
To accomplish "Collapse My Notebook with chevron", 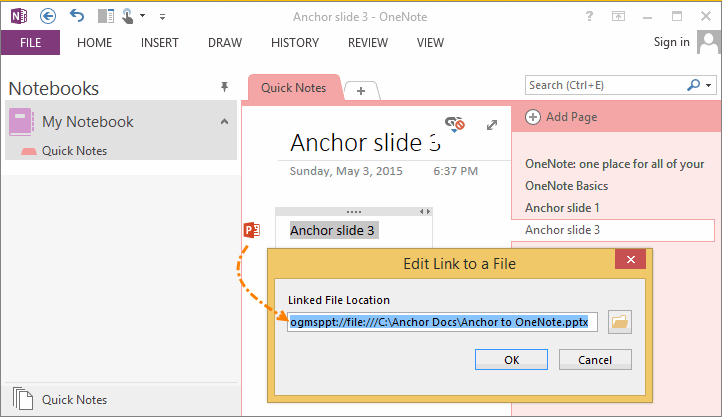I will pos(224,122).
